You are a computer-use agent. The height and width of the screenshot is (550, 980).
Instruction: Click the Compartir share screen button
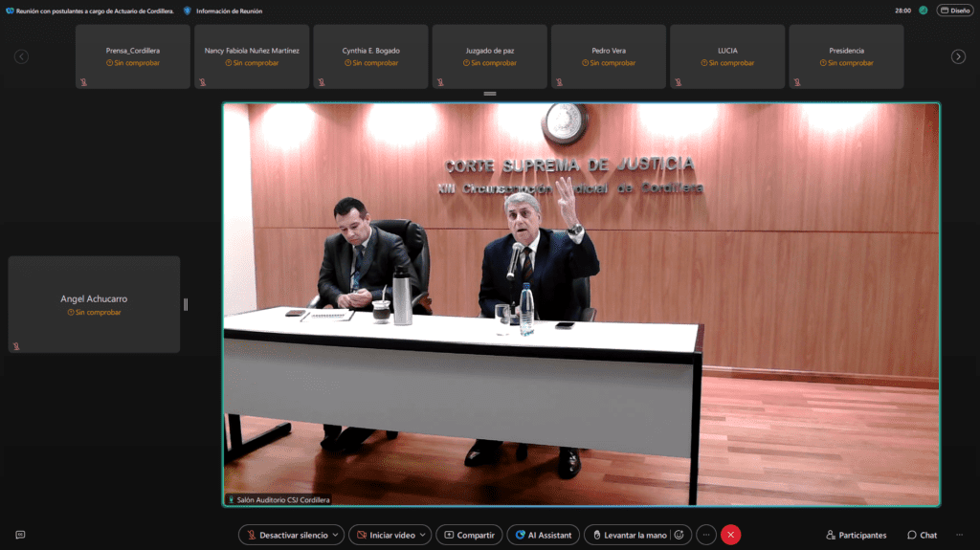pyautogui.click(x=469, y=535)
